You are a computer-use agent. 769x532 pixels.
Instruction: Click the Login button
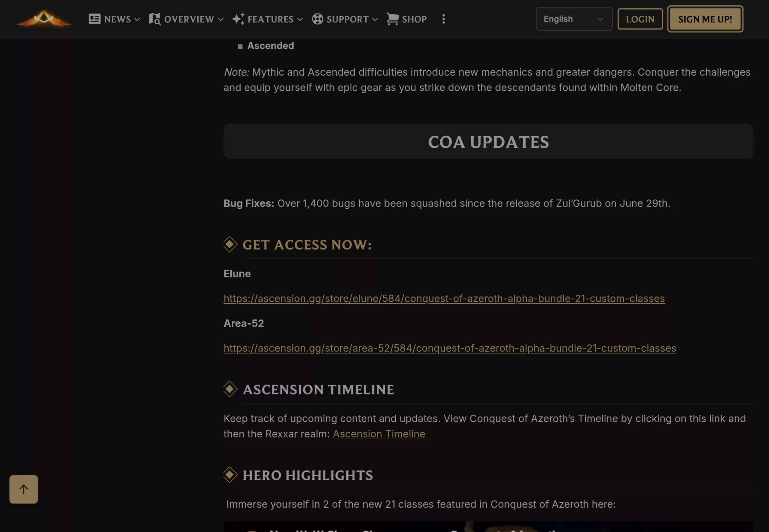640,19
